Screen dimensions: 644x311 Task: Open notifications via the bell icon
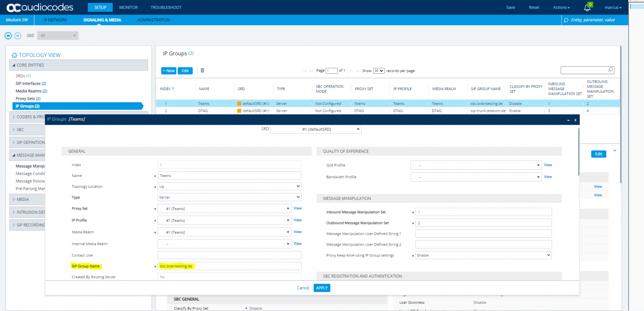point(587,7)
